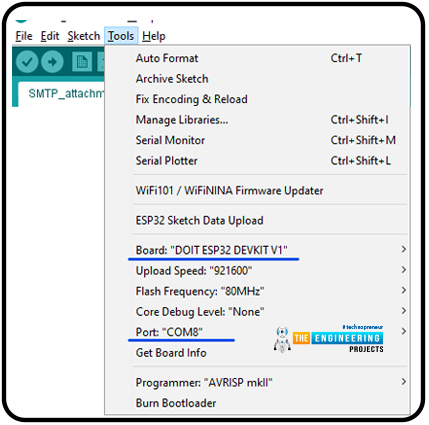Click ESP32 Sketch Data Upload
Viewport: 429px width, 425px height.
coord(257,220)
